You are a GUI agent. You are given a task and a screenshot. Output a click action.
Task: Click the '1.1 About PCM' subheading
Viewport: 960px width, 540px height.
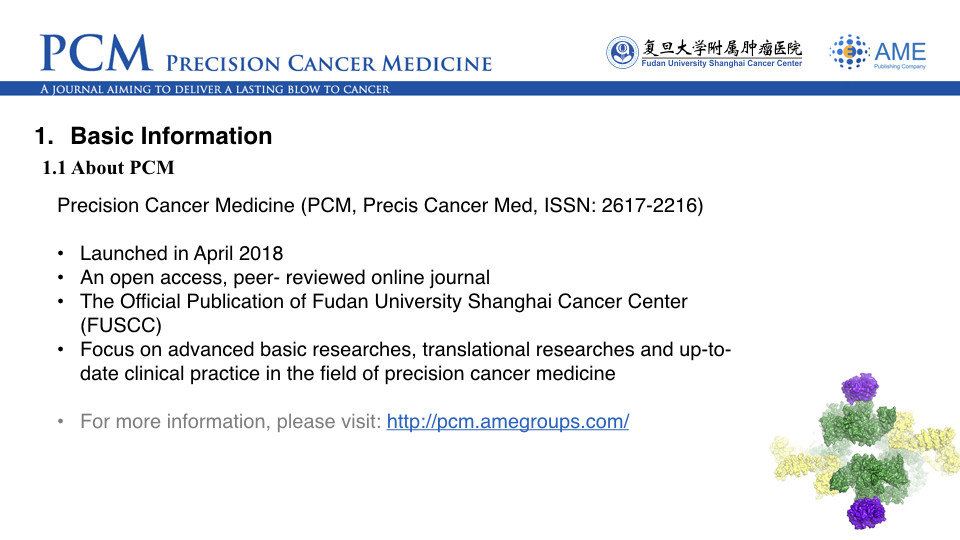pyautogui.click(x=108, y=168)
